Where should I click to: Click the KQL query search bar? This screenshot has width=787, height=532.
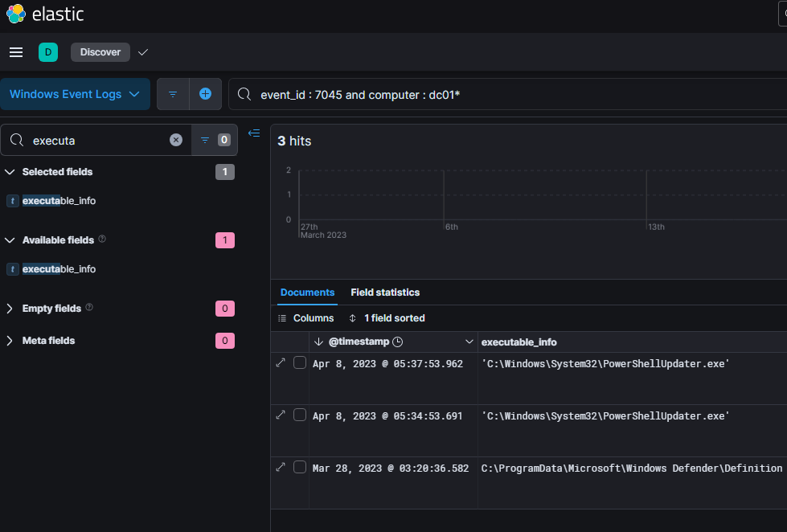coord(514,95)
